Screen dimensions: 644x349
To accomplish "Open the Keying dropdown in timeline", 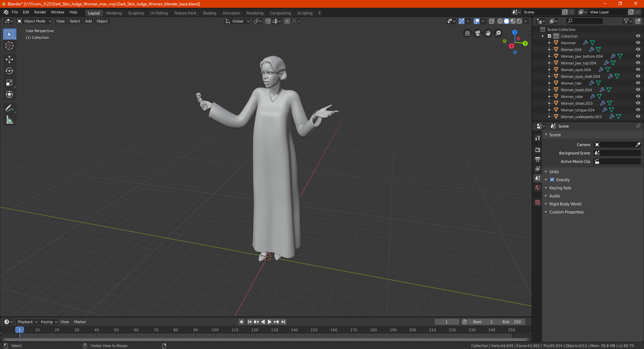I will [49, 322].
